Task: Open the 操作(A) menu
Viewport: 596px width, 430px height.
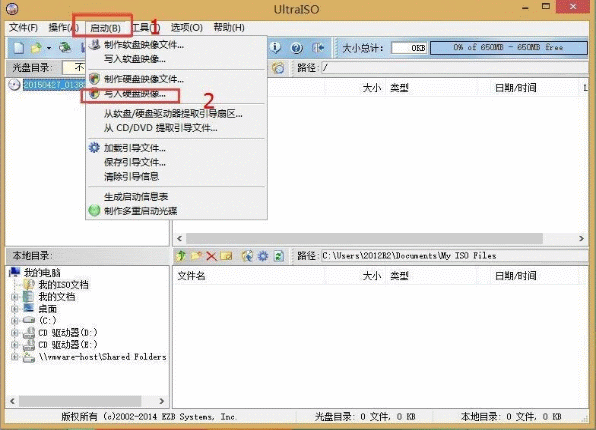Action: pos(63,28)
